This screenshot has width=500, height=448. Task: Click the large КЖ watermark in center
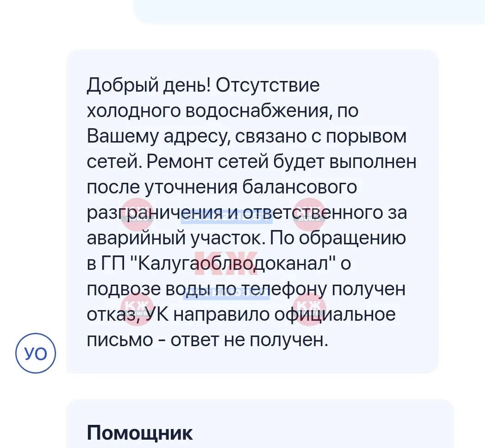coord(226,263)
